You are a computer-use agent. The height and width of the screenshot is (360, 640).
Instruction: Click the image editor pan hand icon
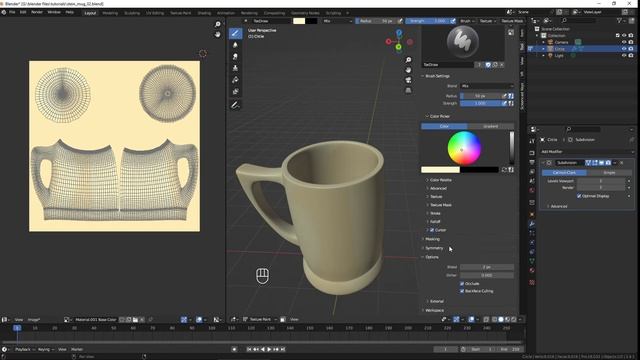[x=218, y=35]
